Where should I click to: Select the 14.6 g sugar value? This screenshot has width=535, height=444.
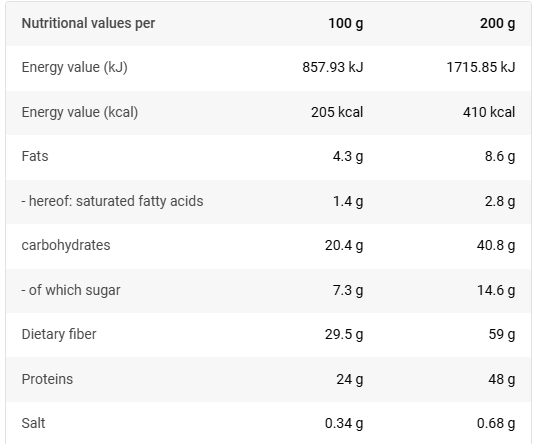tap(496, 290)
